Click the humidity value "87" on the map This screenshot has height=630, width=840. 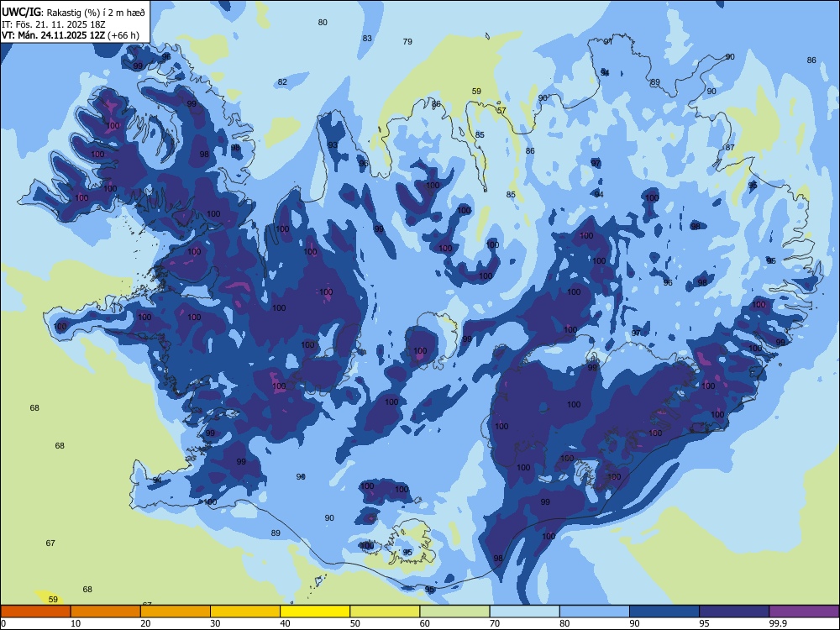(730, 147)
